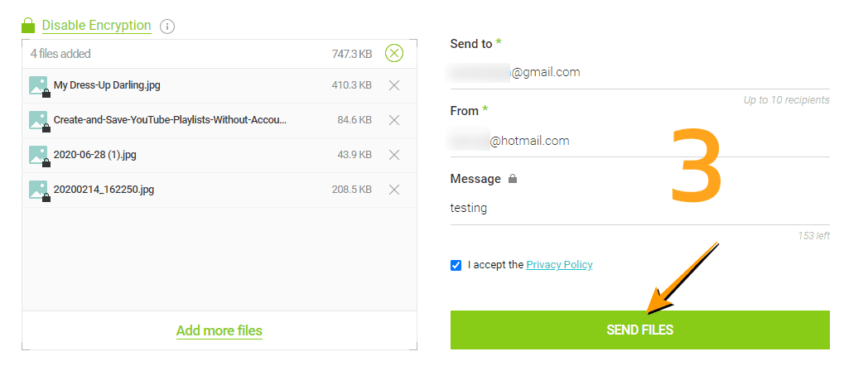
Task: Click Add more files
Action: 219,330
